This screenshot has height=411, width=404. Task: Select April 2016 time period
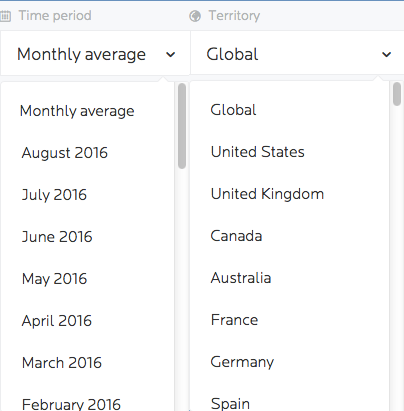point(57,321)
